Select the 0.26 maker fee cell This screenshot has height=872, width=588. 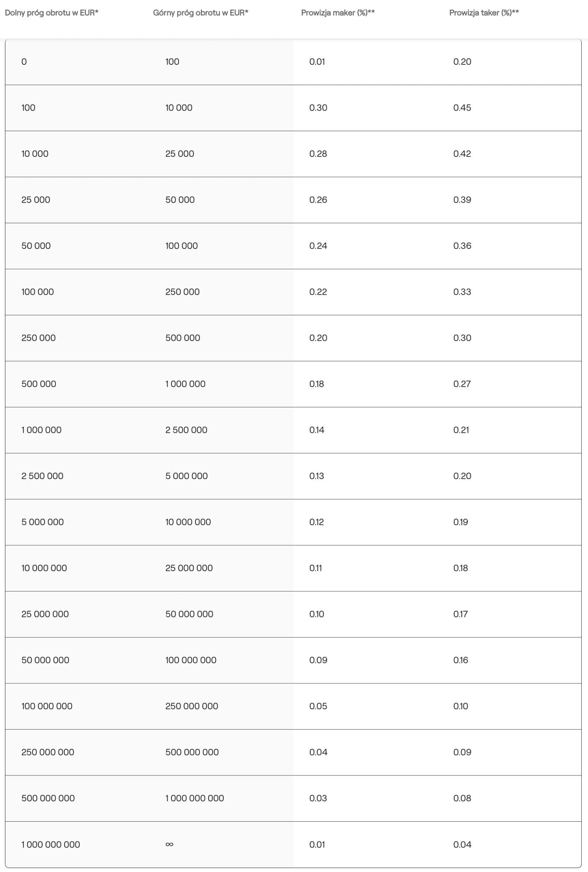click(318, 200)
